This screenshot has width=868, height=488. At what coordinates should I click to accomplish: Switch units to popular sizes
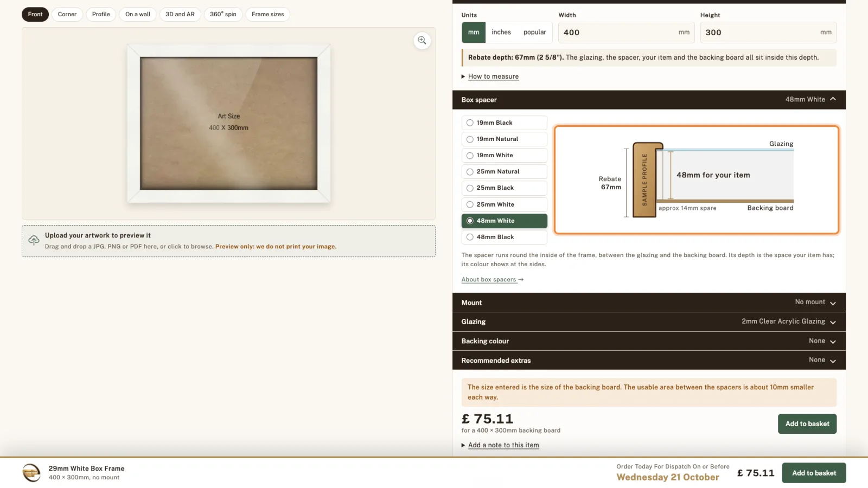535,33
